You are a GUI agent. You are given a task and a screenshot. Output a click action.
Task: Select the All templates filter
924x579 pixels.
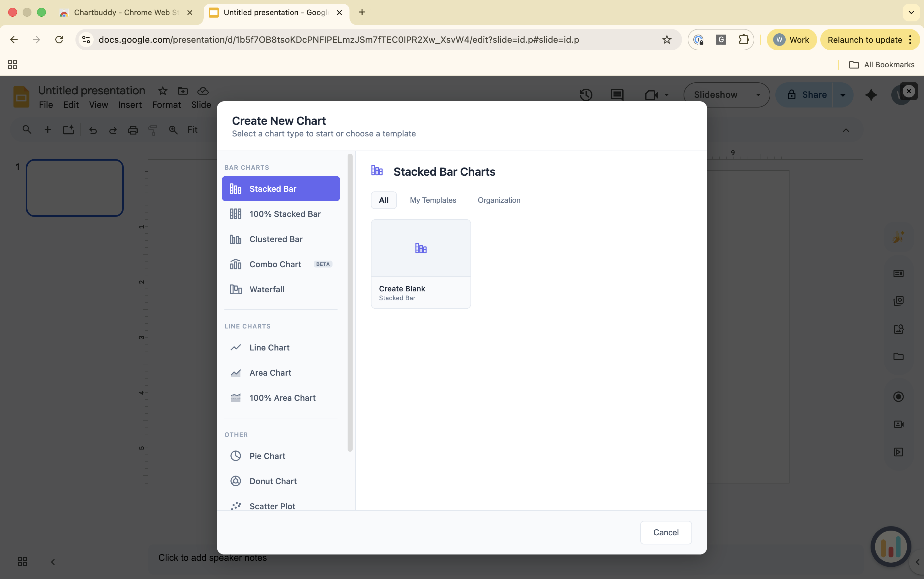point(383,200)
